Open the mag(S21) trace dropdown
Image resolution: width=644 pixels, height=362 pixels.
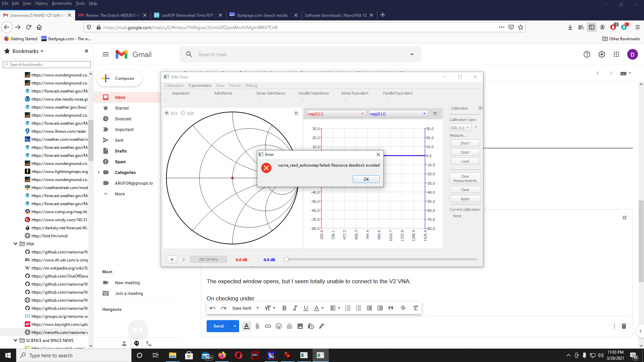[336, 114]
